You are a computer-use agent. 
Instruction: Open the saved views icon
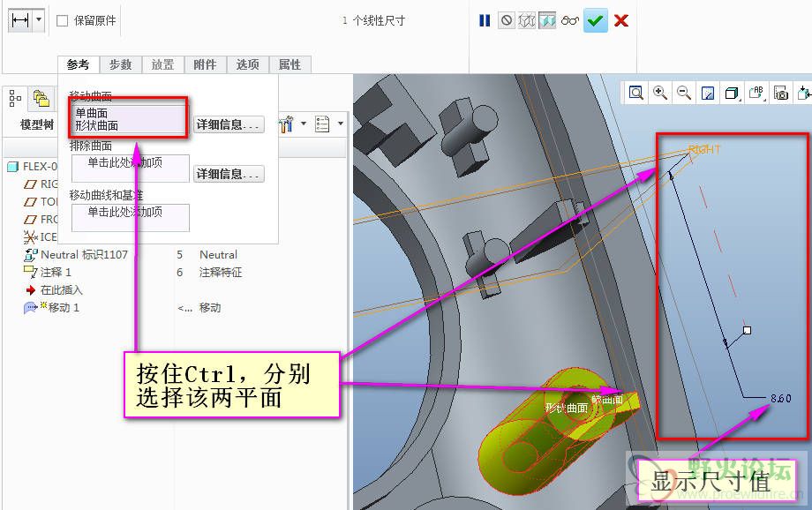756,94
